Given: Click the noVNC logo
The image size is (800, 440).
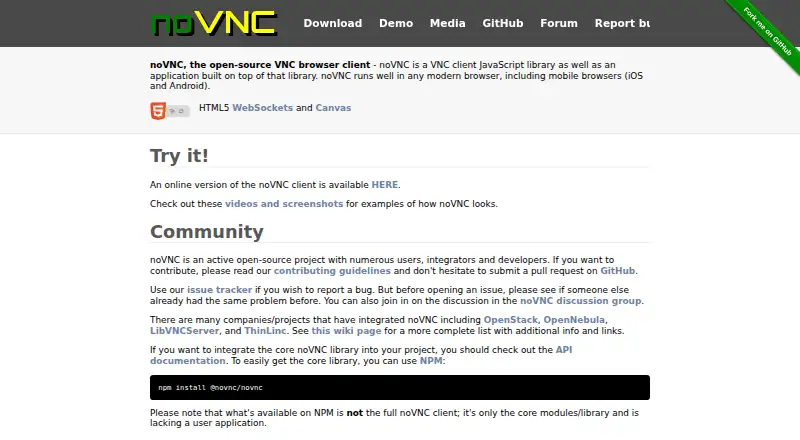Looking at the screenshot, I should pos(214,23).
